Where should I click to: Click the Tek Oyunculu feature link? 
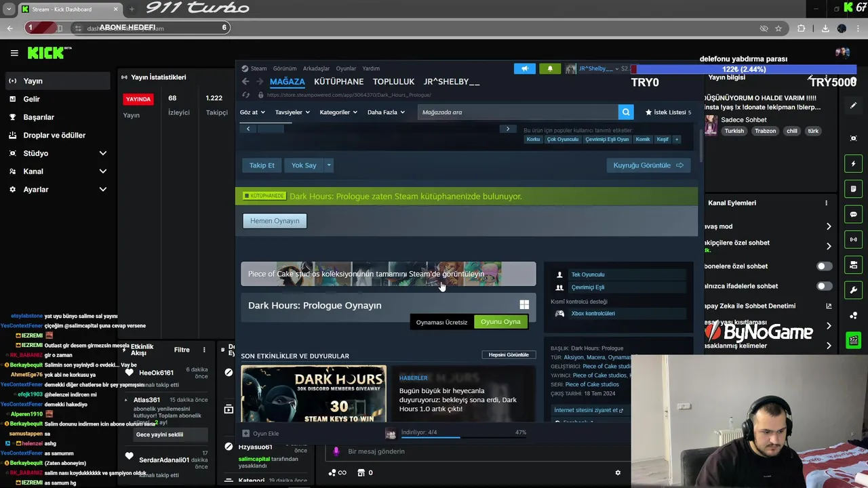pyautogui.click(x=588, y=274)
